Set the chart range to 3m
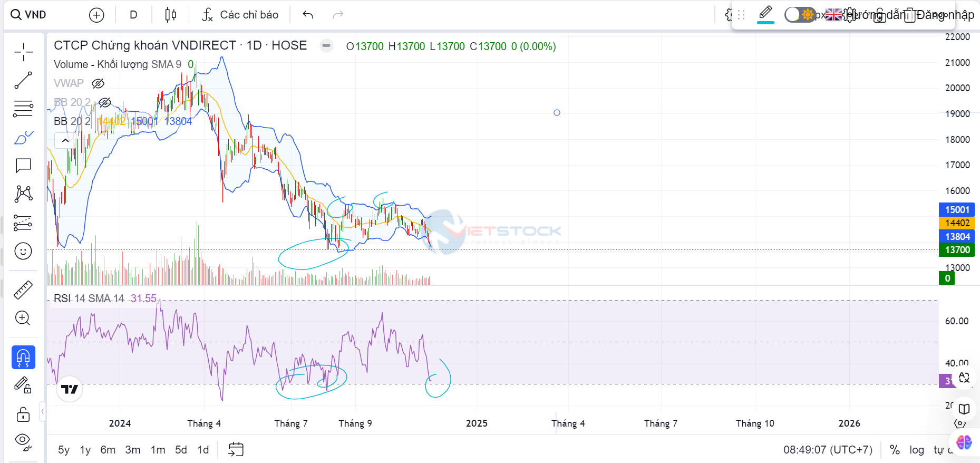 pyautogui.click(x=133, y=450)
